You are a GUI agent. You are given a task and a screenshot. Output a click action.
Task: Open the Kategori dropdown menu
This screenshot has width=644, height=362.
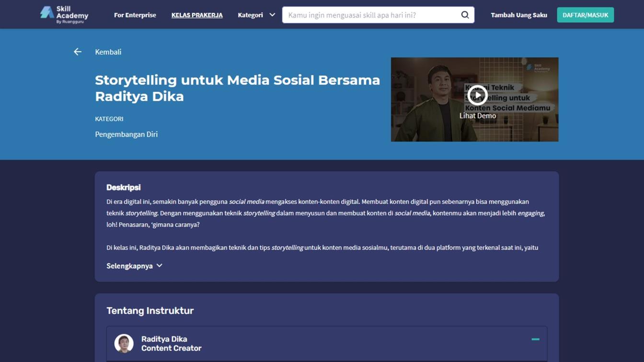(256, 15)
